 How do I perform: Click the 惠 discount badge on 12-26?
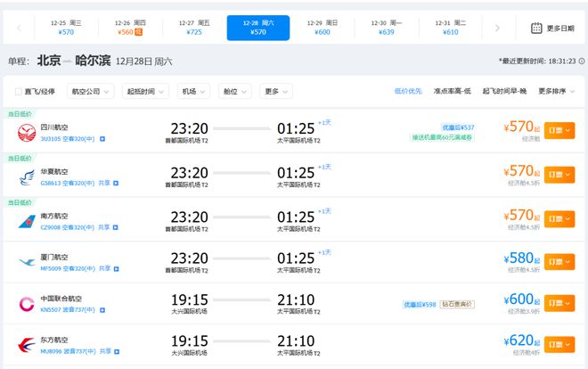click(x=138, y=32)
